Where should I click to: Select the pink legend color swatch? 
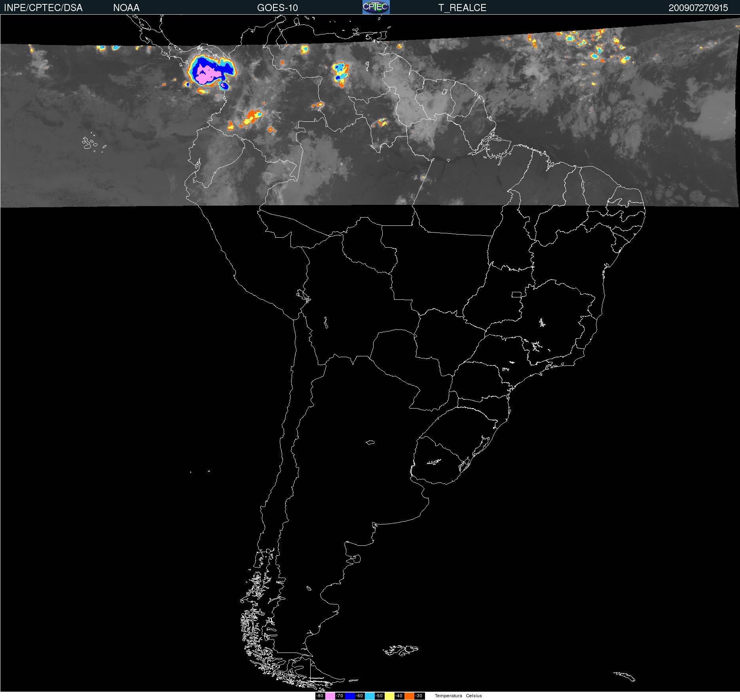330,696
